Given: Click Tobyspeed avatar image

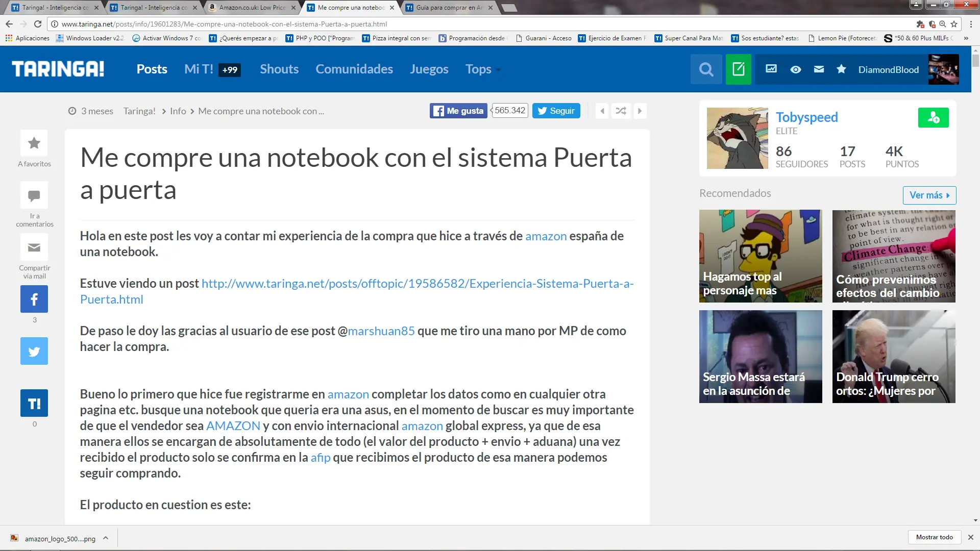Looking at the screenshot, I should point(737,138).
